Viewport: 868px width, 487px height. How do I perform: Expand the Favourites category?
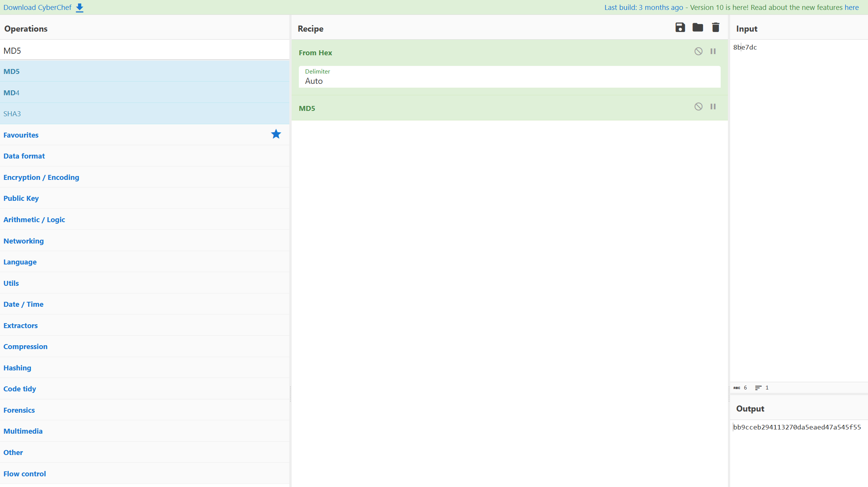coord(145,135)
